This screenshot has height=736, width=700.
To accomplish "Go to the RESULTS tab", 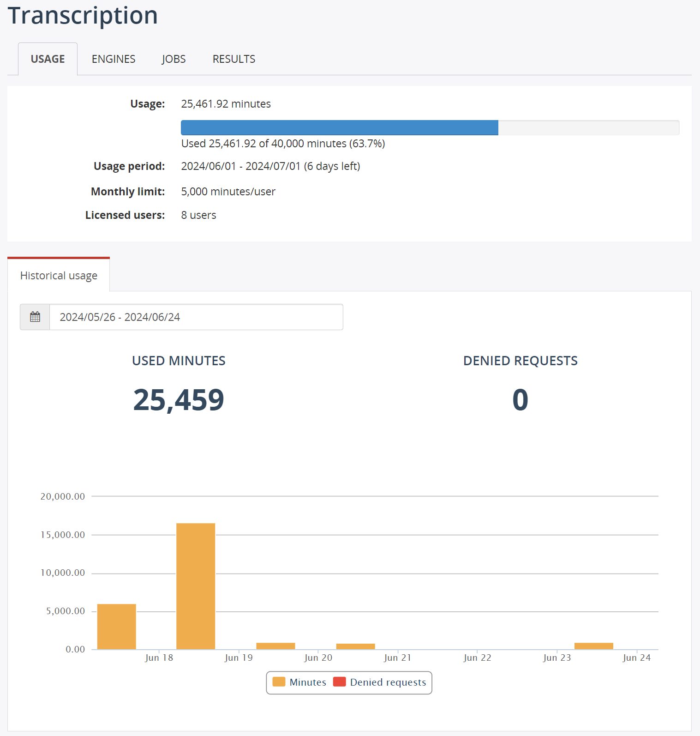I will tap(234, 59).
